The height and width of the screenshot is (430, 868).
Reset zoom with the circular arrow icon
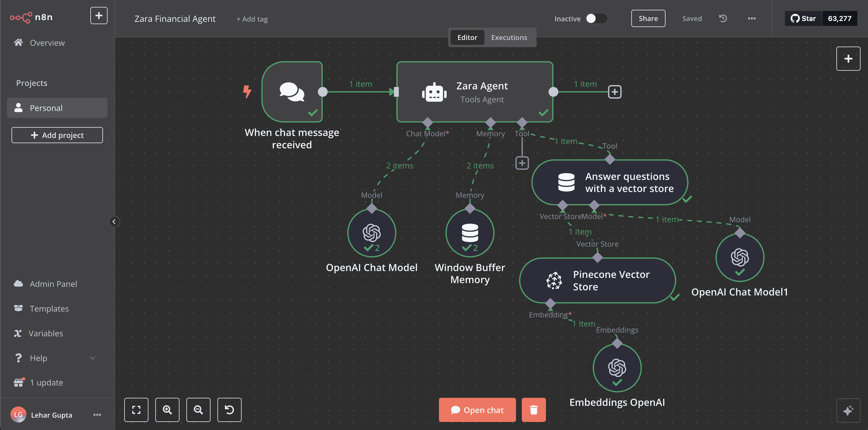click(229, 410)
